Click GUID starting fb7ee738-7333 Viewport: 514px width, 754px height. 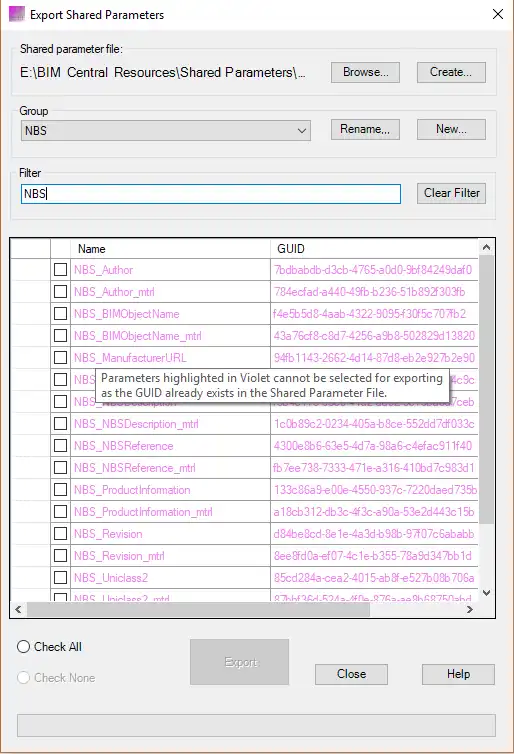pyautogui.click(x=374, y=468)
